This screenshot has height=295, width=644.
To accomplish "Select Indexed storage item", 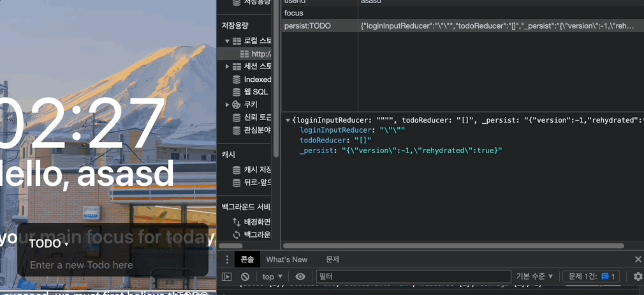I will coord(258,79).
